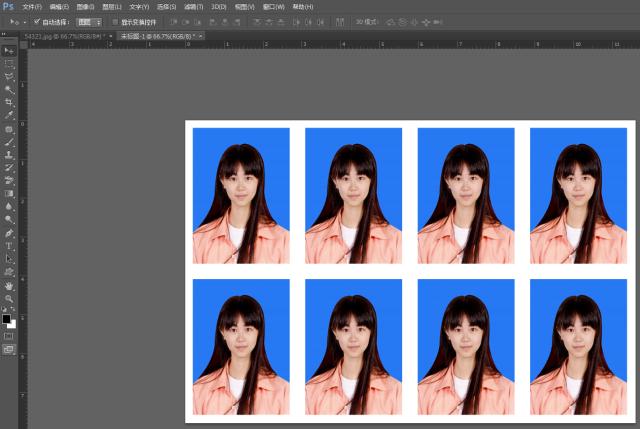Enable the 显示变换控件 checkbox
Screen dimensions: 640x429
pos(113,21)
